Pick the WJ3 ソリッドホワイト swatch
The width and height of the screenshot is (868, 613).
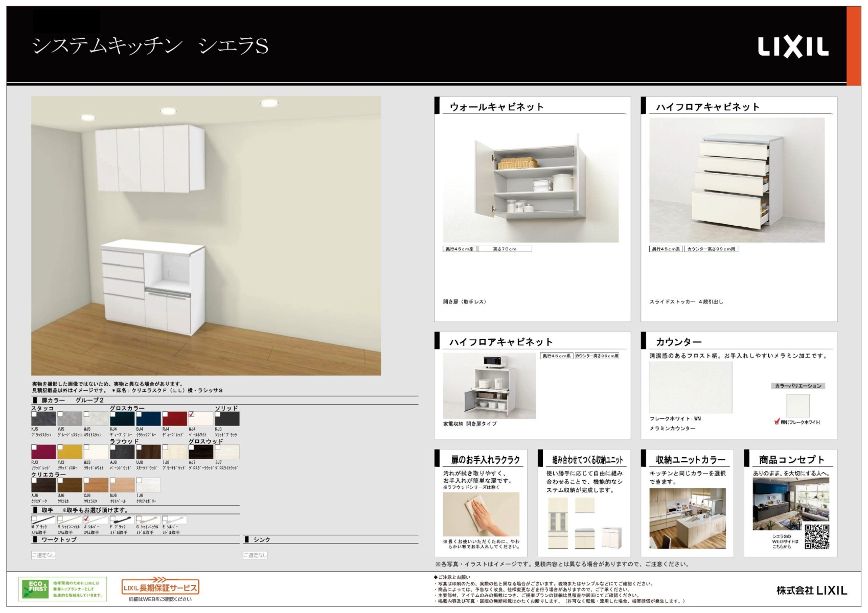point(96,452)
